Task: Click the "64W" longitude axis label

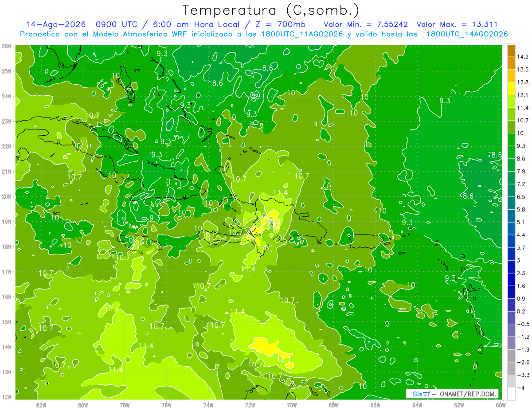Action: point(417,405)
